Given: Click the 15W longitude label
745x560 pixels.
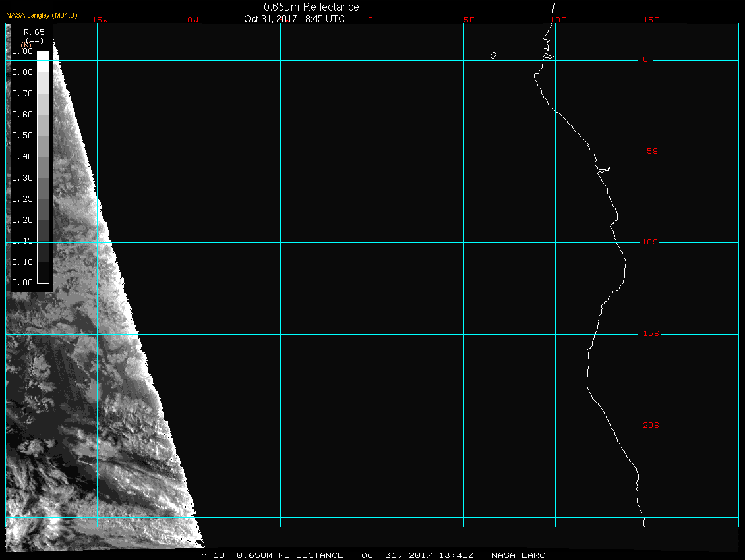Looking at the screenshot, I should click(x=100, y=20).
